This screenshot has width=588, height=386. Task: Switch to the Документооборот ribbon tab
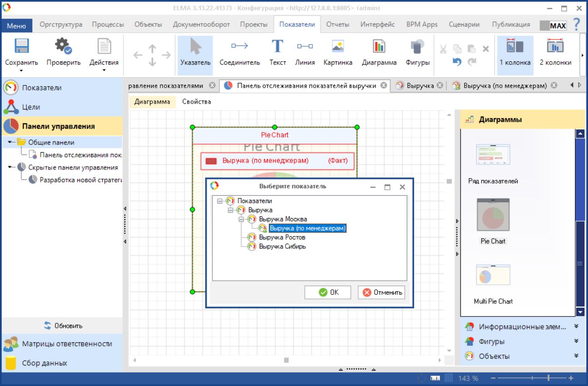tap(202, 25)
